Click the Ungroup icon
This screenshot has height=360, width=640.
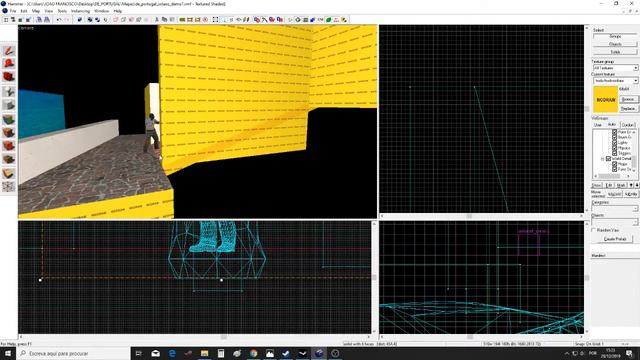click(98, 20)
